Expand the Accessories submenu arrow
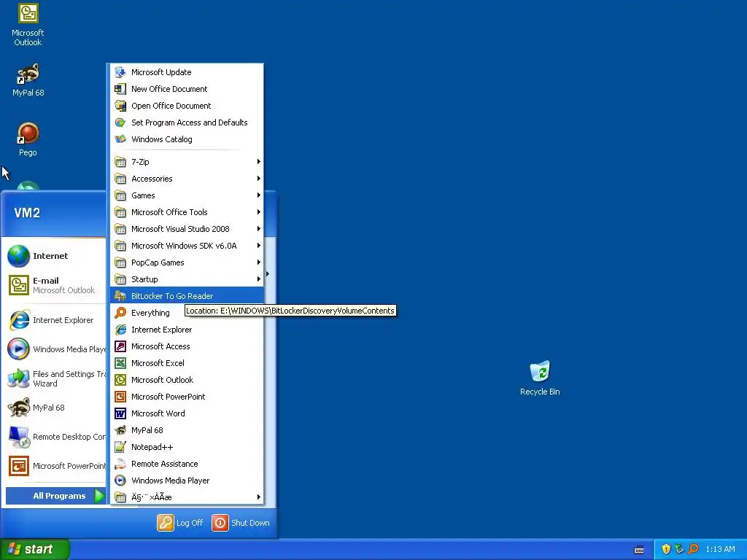This screenshot has height=560, width=747. 259,179
